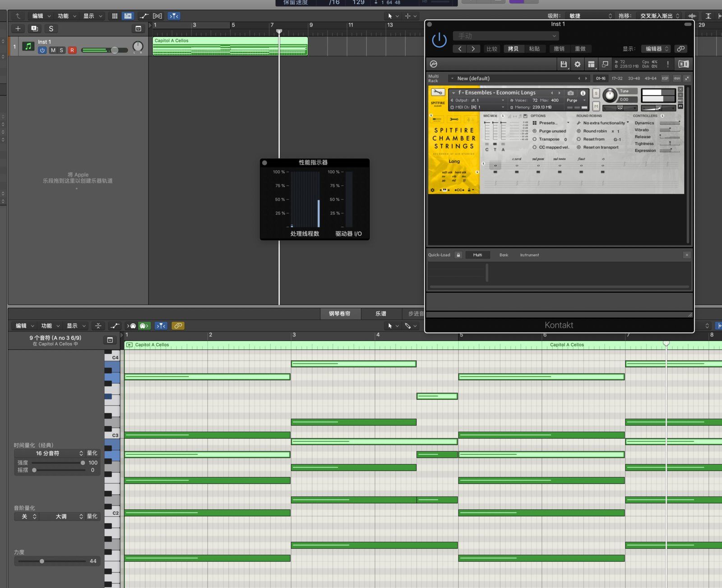
Task: Open the 16 分音符 quantize dropdown
Action: click(x=49, y=453)
